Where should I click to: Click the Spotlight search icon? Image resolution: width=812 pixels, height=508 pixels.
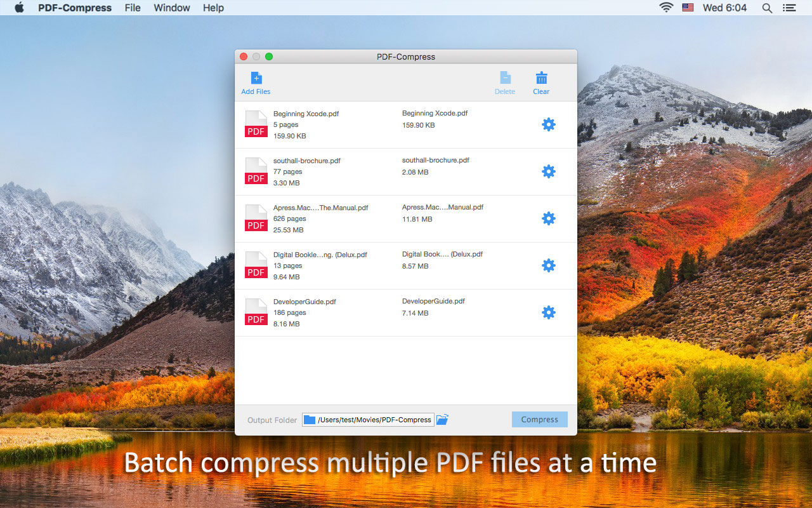[767, 8]
